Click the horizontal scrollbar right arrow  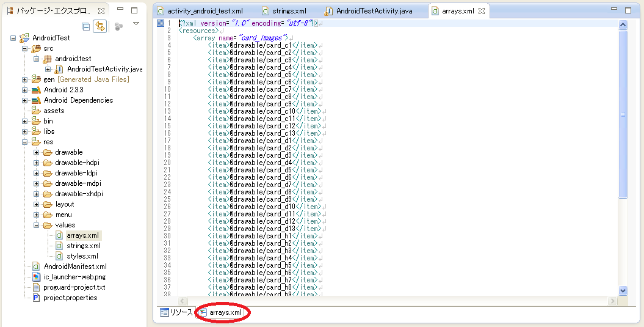[x=613, y=301]
